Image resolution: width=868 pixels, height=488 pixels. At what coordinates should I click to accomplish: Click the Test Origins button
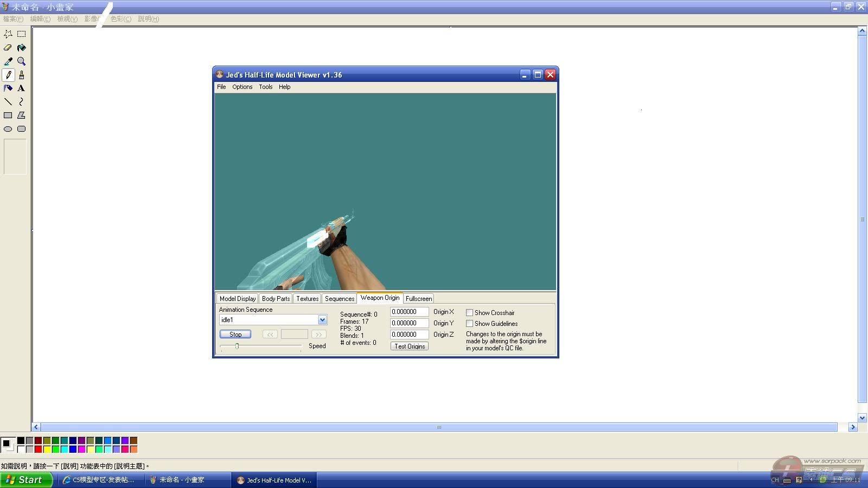tap(409, 346)
